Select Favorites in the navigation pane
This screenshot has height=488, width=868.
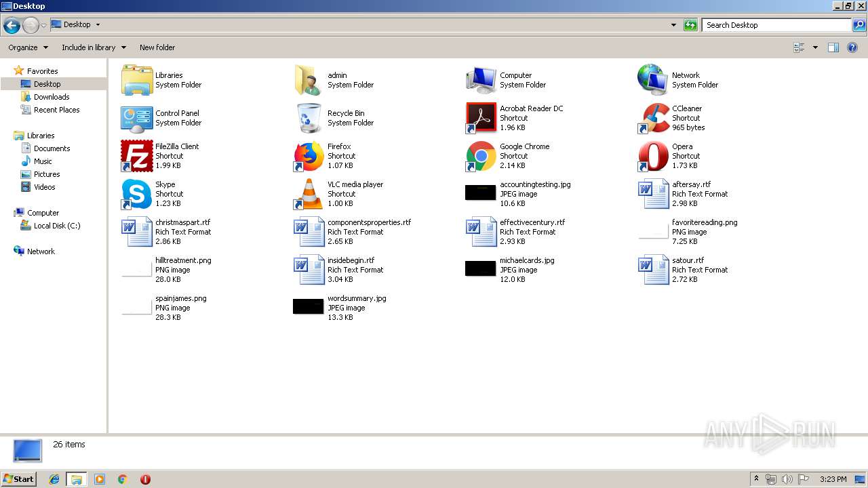click(x=35, y=71)
